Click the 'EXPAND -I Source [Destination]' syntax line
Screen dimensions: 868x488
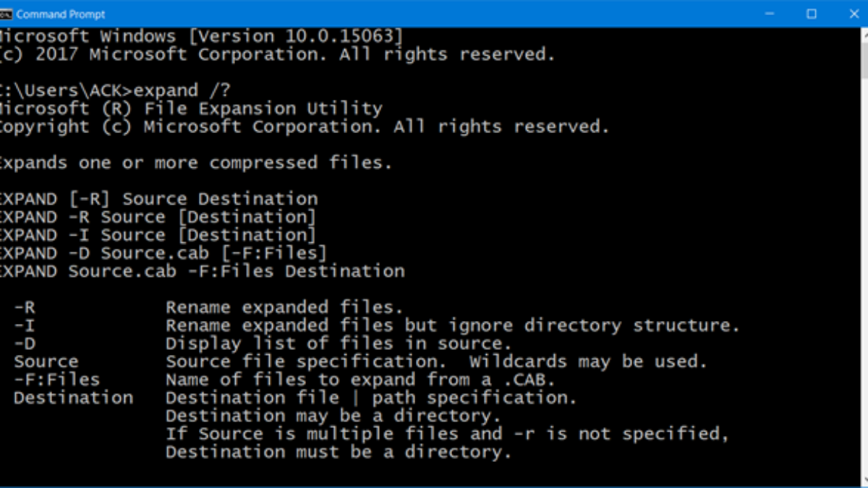point(158,235)
